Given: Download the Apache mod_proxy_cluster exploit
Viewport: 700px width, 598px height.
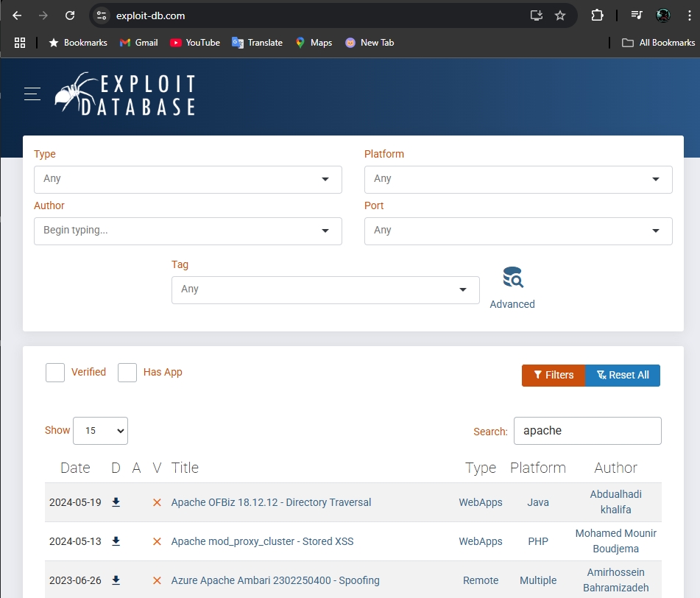Looking at the screenshot, I should pyautogui.click(x=116, y=539).
